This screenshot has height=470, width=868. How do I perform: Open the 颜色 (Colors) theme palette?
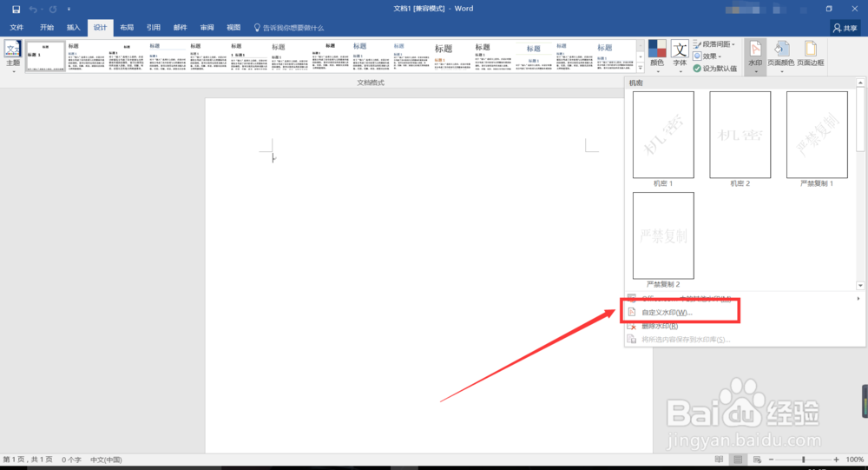pyautogui.click(x=657, y=56)
